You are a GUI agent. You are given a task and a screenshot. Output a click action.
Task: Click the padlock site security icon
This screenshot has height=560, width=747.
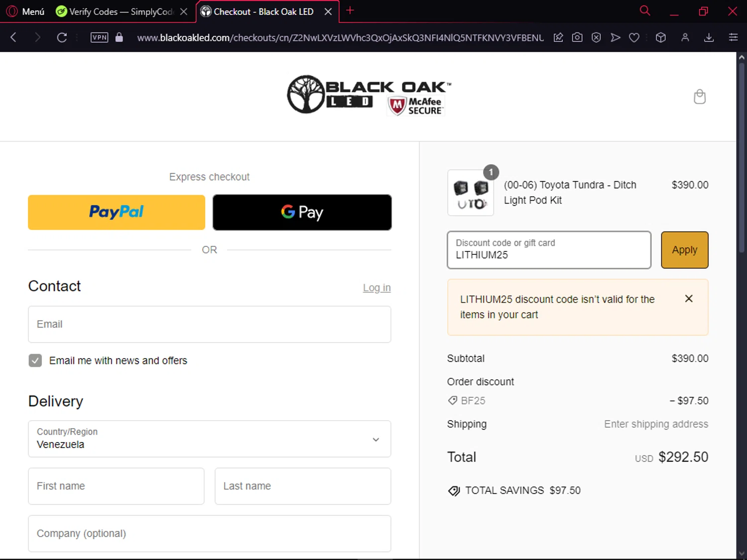[x=119, y=37]
